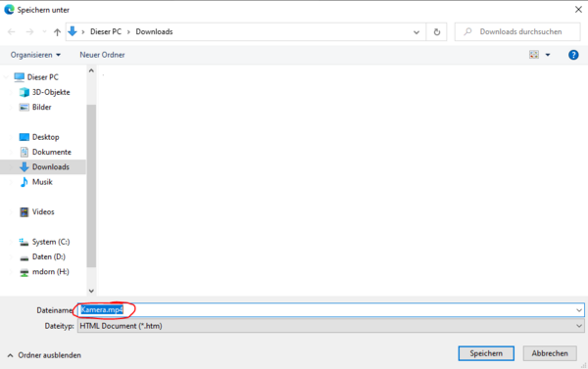The height and width of the screenshot is (369, 588).
Task: Click the Speichern button
Action: pos(486,353)
